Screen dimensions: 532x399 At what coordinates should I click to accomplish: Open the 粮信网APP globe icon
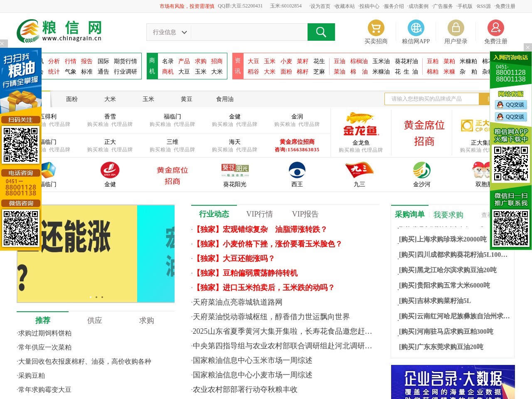click(x=416, y=28)
